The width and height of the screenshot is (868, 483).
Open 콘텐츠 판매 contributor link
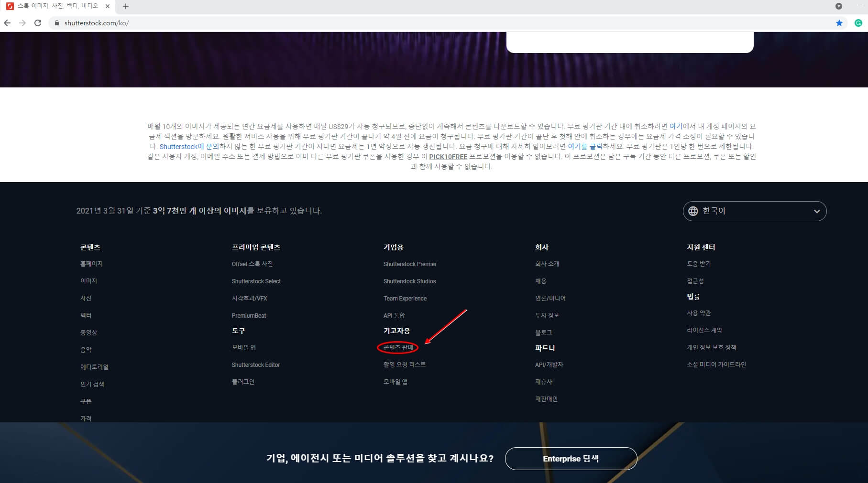(398, 347)
